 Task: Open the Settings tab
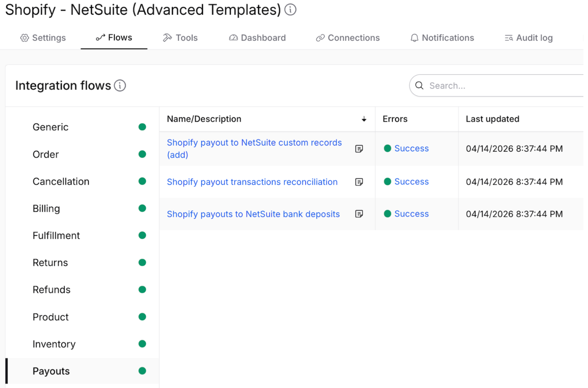(43, 38)
